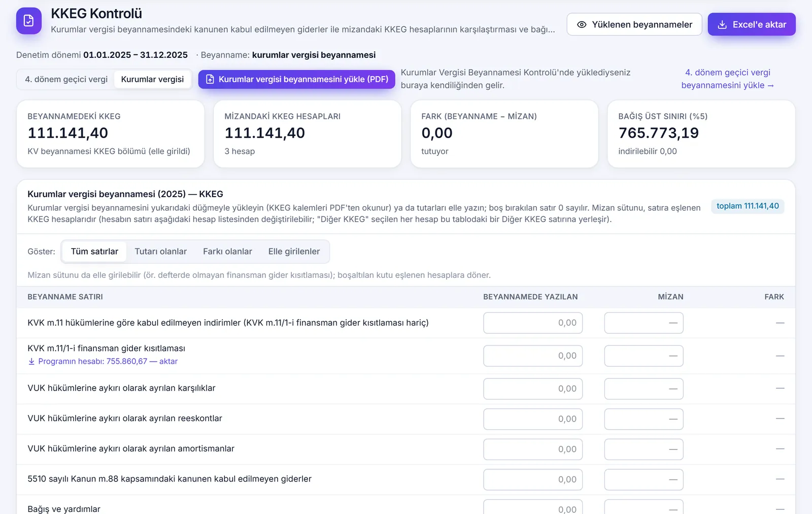This screenshot has height=514, width=812.
Task: Click Programın hesabı: 755.860,67 — aktar link
Action: point(103,362)
